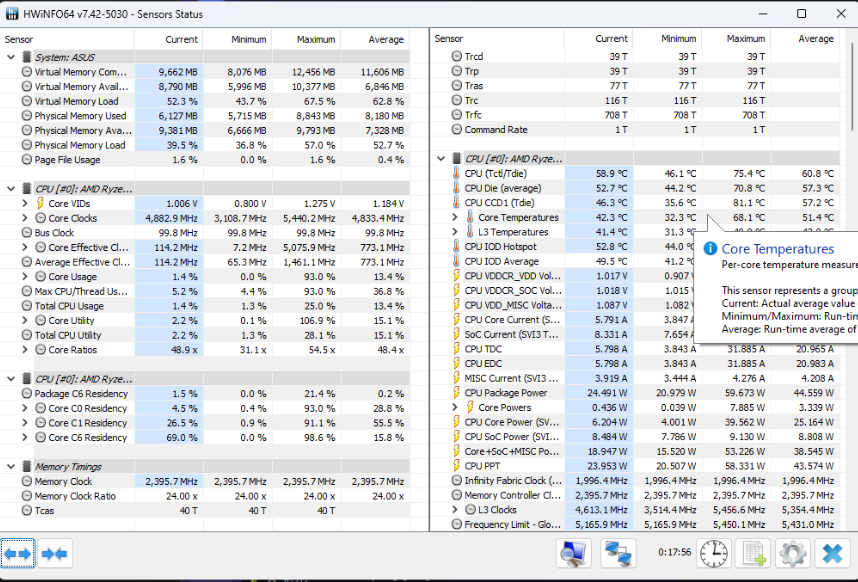
Task: Select the Core C6 Residency row
Action: click(x=205, y=438)
